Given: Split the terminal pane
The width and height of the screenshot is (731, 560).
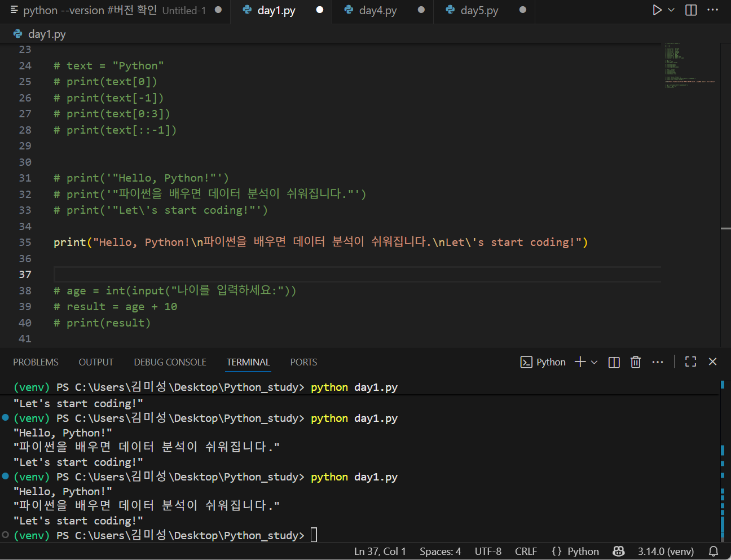Looking at the screenshot, I should tap(614, 362).
